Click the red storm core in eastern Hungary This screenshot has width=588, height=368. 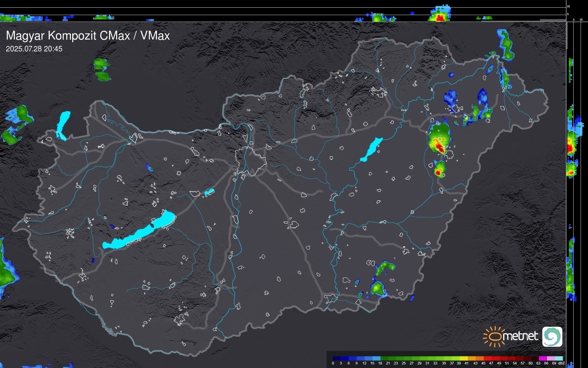(x=439, y=147)
